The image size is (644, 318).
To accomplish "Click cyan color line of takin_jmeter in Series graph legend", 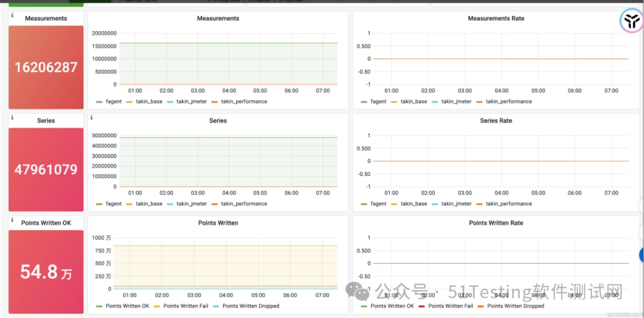I will click(x=170, y=204).
